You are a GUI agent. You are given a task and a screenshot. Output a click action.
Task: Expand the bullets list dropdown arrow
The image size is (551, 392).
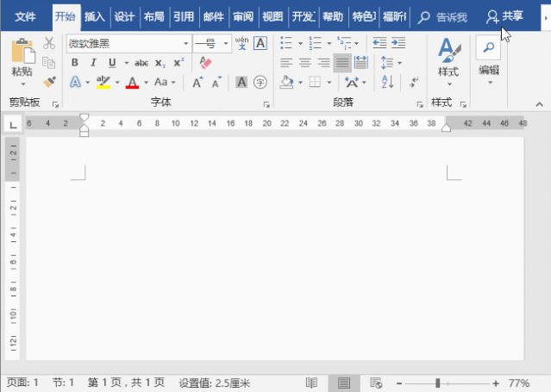coord(300,44)
